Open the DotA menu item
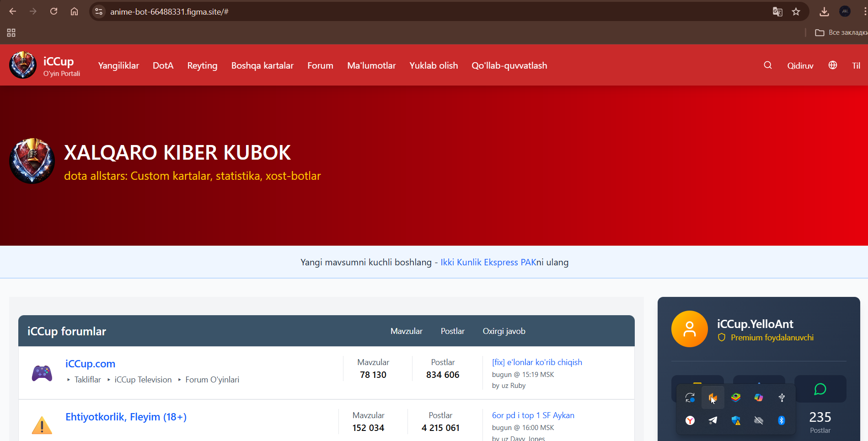The width and height of the screenshot is (868, 441). [163, 65]
